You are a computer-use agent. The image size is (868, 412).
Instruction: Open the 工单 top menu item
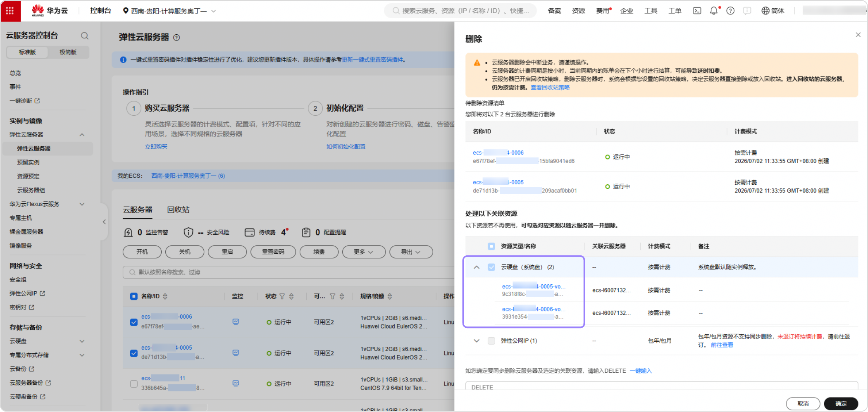[675, 11]
